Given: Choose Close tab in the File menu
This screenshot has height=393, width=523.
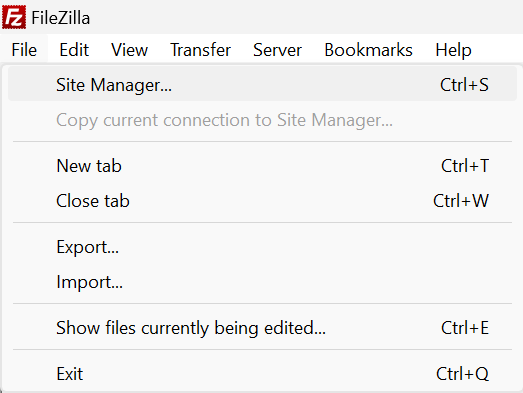Looking at the screenshot, I should [x=262, y=201].
